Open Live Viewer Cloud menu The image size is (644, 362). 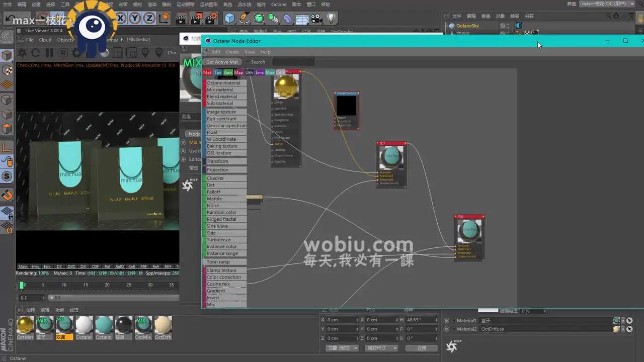pos(45,40)
